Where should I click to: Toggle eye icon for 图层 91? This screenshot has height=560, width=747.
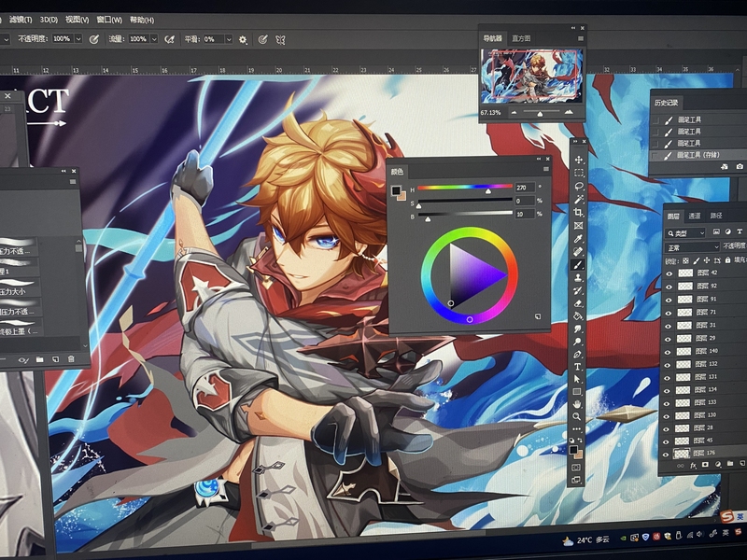669,300
